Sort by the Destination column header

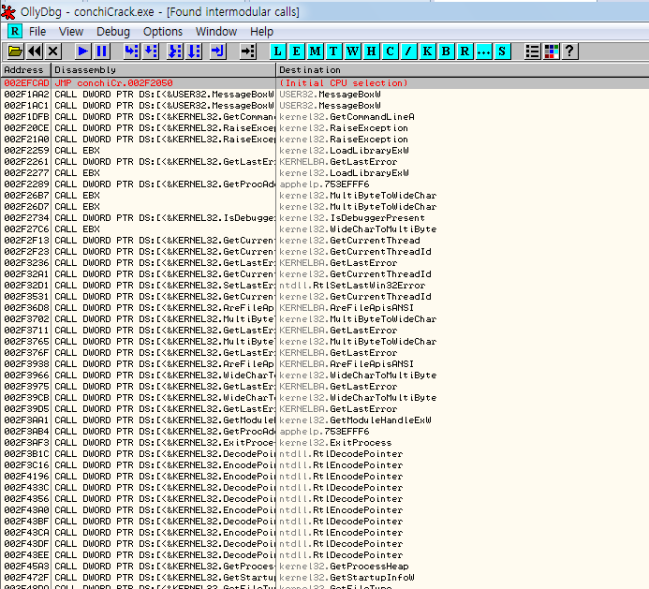[x=310, y=70]
